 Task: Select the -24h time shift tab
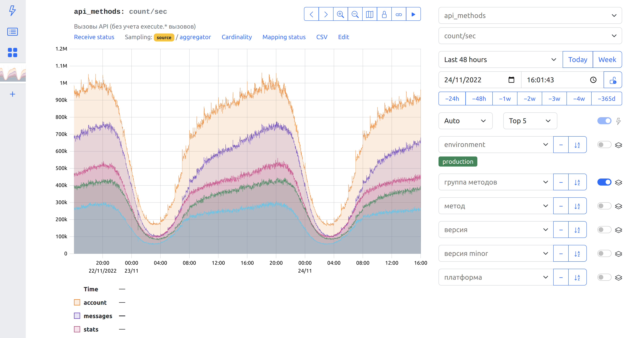tap(452, 99)
